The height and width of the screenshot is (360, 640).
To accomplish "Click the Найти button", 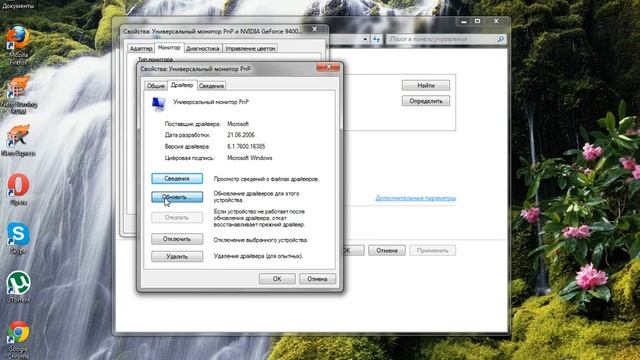I will point(426,85).
